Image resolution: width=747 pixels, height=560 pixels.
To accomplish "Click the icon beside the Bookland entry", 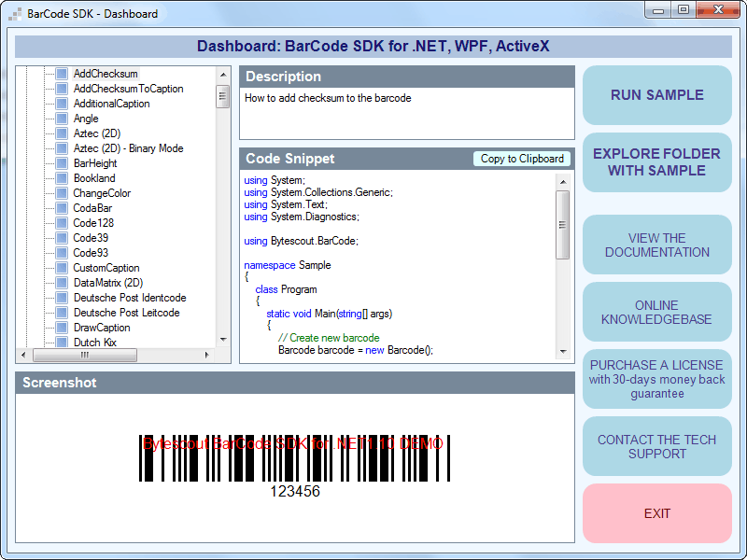I will coord(62,178).
